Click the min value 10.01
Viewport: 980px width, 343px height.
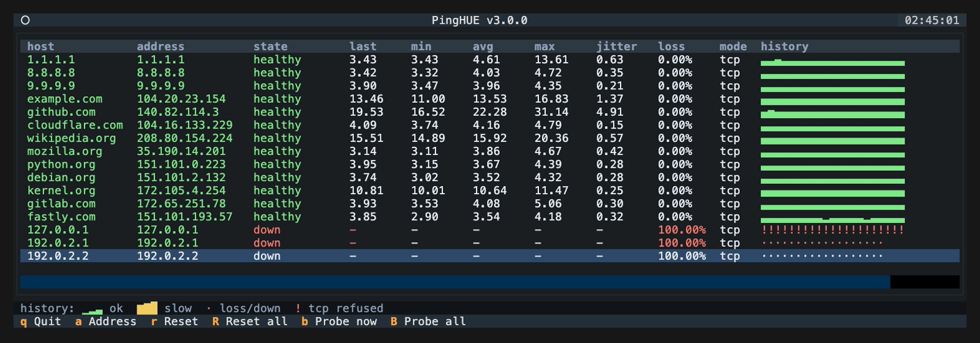click(428, 190)
